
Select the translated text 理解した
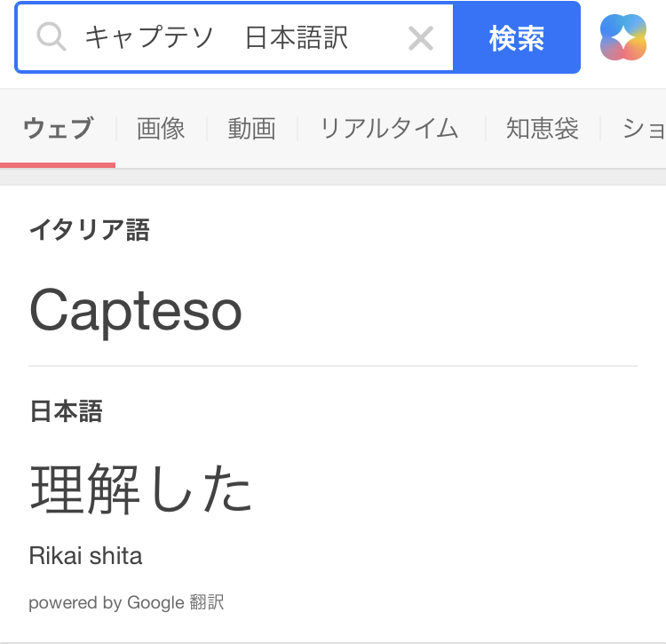tap(141, 489)
